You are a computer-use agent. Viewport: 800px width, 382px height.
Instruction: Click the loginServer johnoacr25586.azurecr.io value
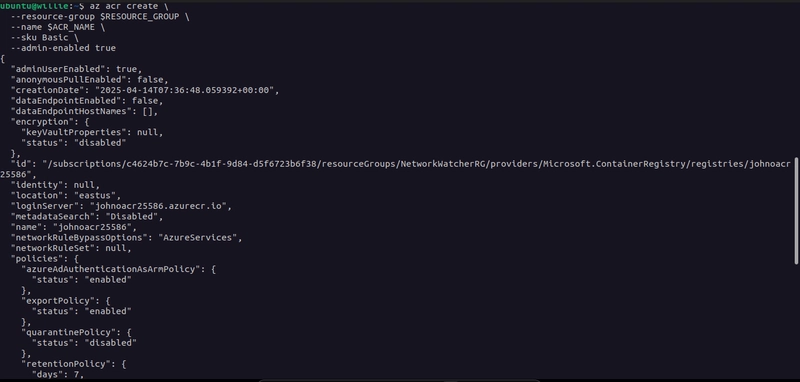161,206
